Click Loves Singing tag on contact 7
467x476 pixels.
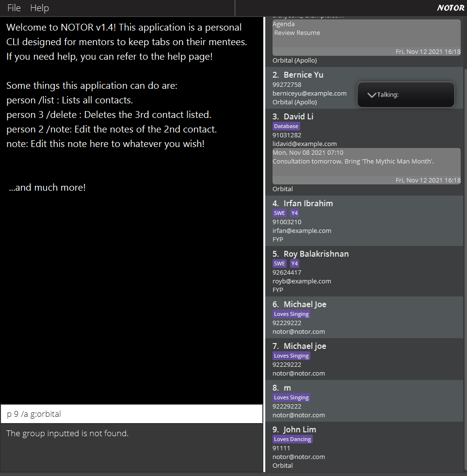pyautogui.click(x=291, y=356)
